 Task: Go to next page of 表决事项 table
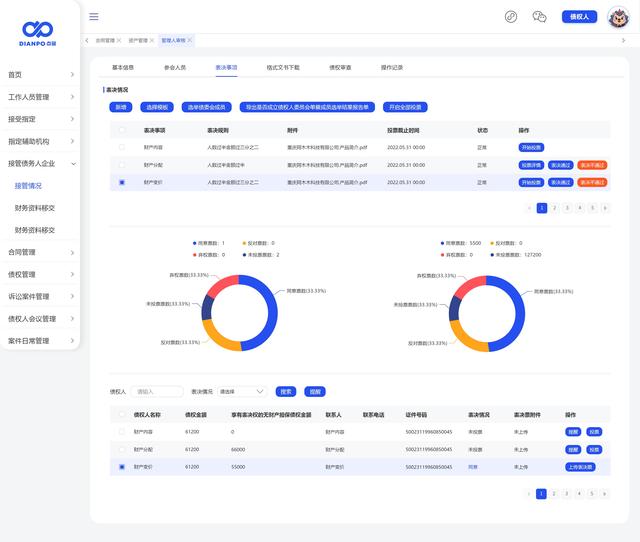pos(605,208)
